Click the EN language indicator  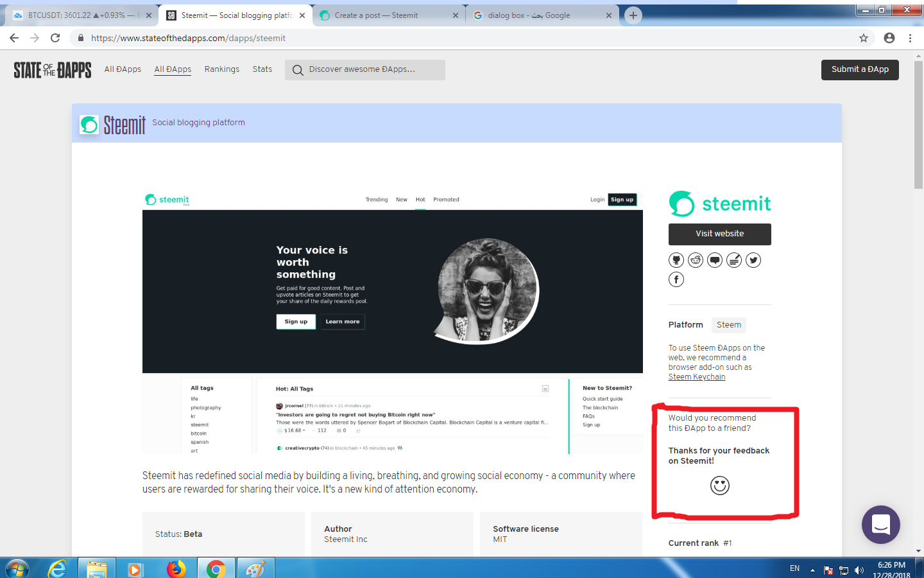tap(795, 568)
